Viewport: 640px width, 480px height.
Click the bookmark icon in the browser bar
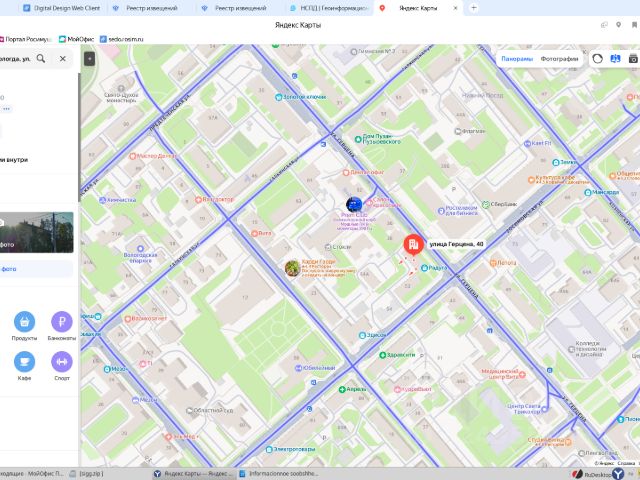pyautogui.click(x=634, y=25)
